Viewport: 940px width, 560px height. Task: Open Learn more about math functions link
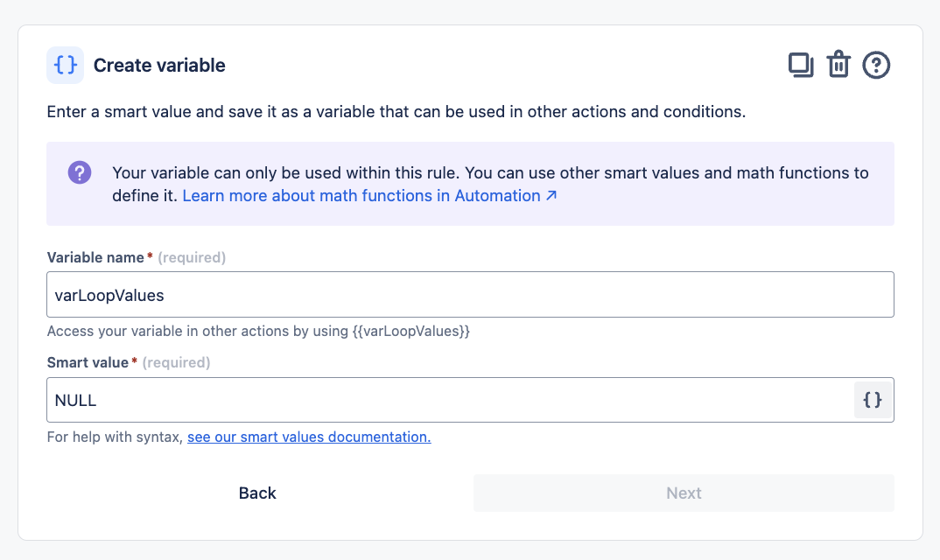click(361, 196)
